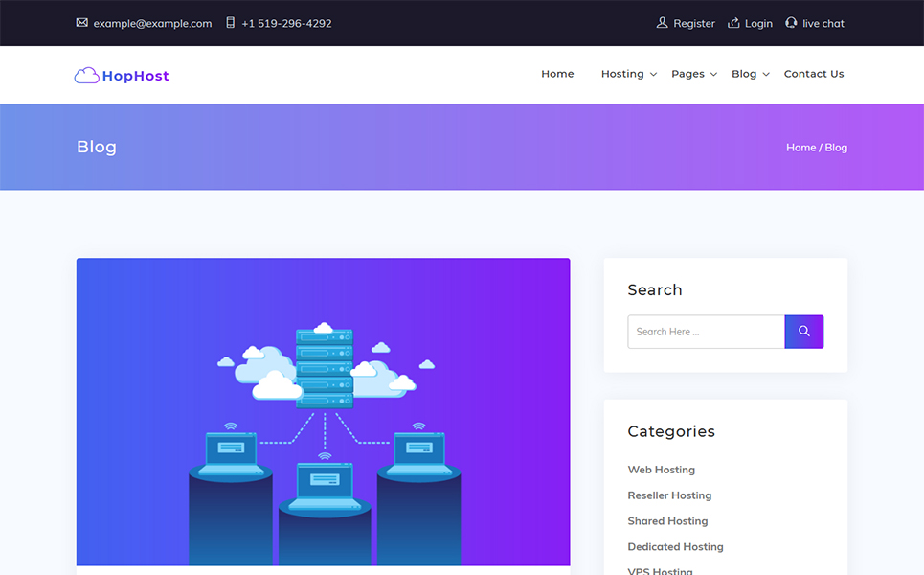
Task: Click the Login thumbs-up icon
Action: [x=733, y=23]
